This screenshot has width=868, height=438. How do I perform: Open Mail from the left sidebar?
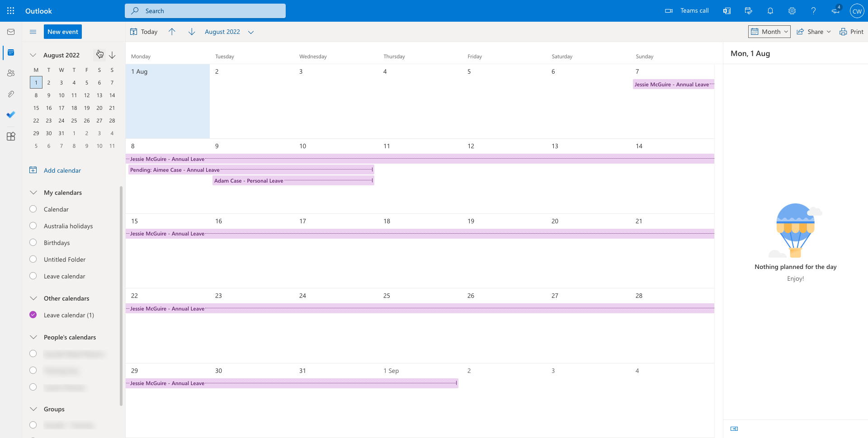(11, 32)
